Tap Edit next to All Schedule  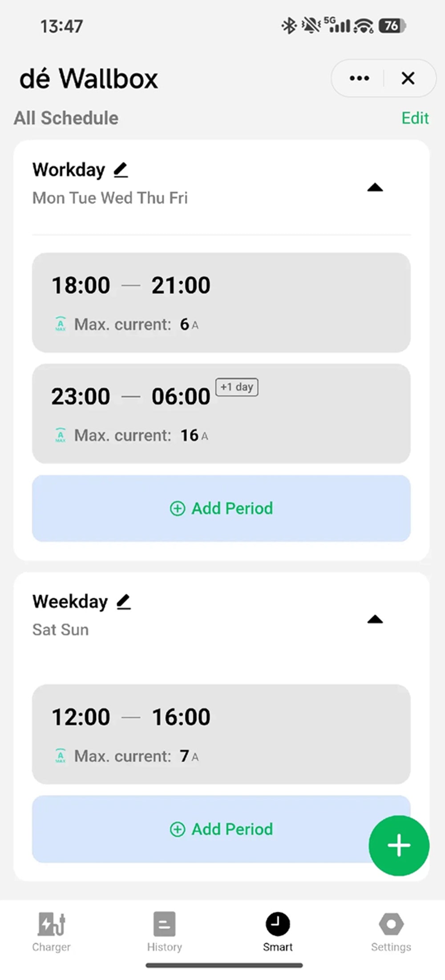[415, 118]
